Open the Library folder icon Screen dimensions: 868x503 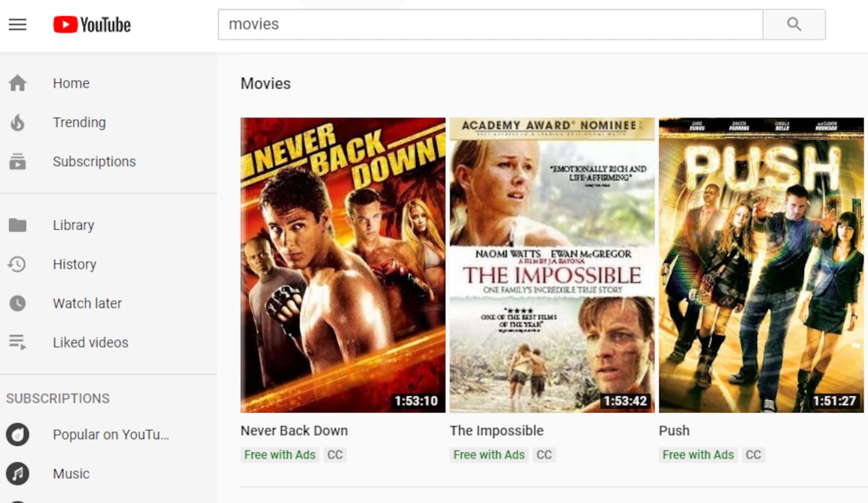(x=17, y=225)
